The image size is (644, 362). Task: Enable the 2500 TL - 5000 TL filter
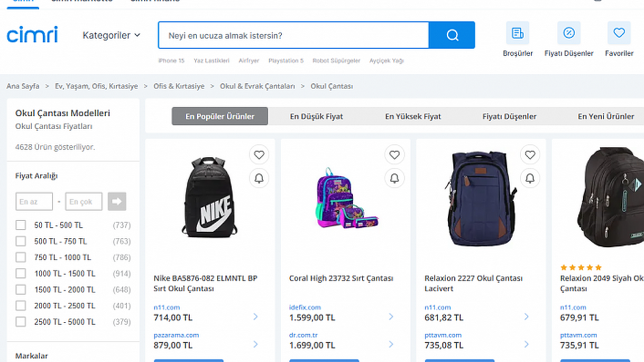click(x=21, y=322)
